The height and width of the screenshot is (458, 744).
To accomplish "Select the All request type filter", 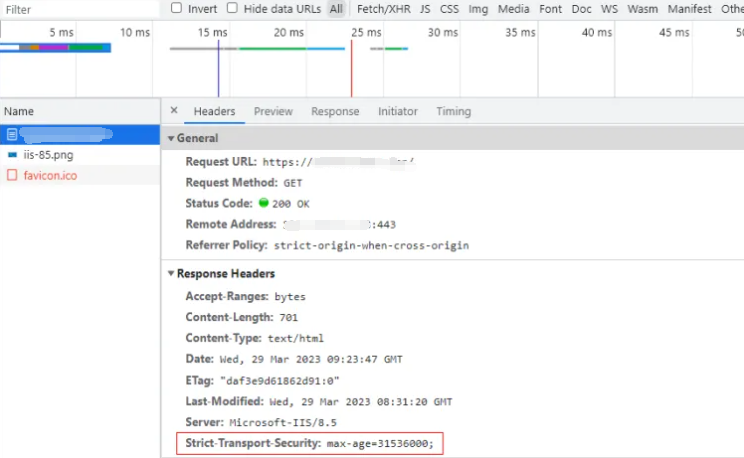I will 336,9.
